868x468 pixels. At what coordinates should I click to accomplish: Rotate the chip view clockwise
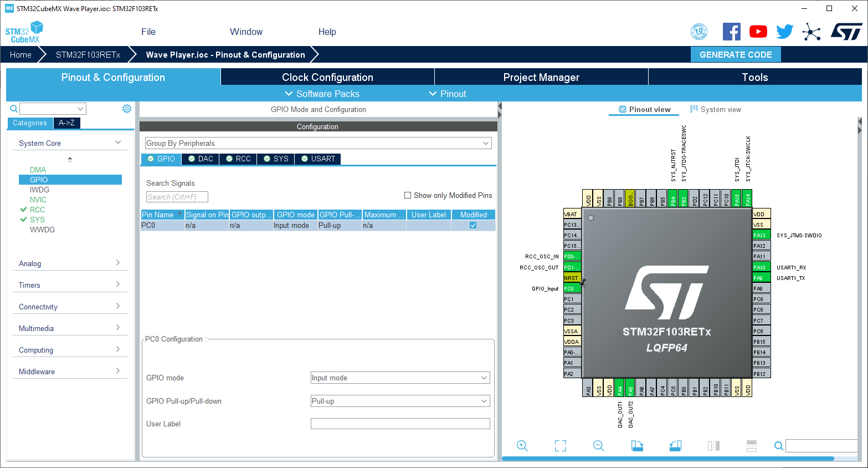pyautogui.click(x=637, y=446)
